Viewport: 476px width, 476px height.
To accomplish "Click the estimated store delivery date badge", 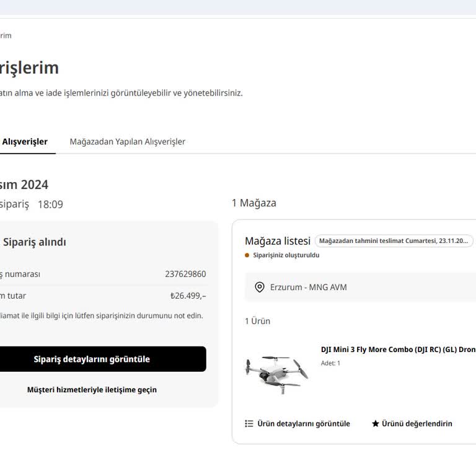I will pyautogui.click(x=394, y=241).
